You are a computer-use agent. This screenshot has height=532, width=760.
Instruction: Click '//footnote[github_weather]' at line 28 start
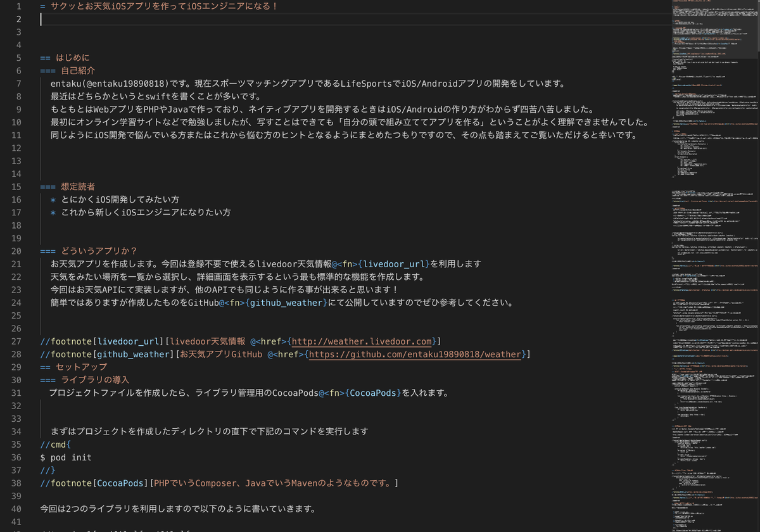coord(108,354)
